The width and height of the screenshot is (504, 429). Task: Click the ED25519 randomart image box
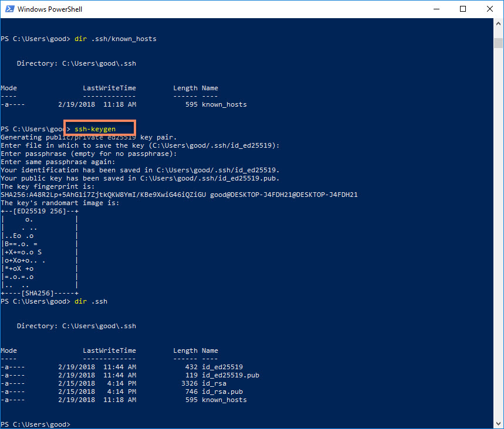(x=40, y=252)
